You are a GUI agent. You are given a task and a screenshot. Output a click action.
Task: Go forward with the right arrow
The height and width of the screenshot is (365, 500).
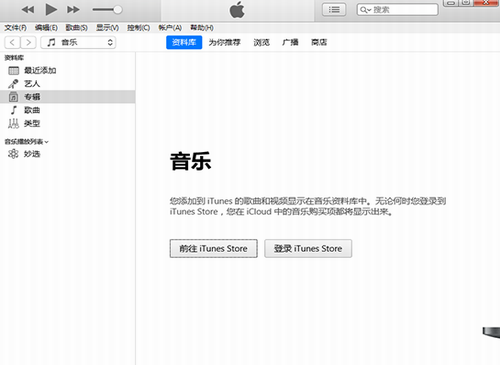click(28, 42)
